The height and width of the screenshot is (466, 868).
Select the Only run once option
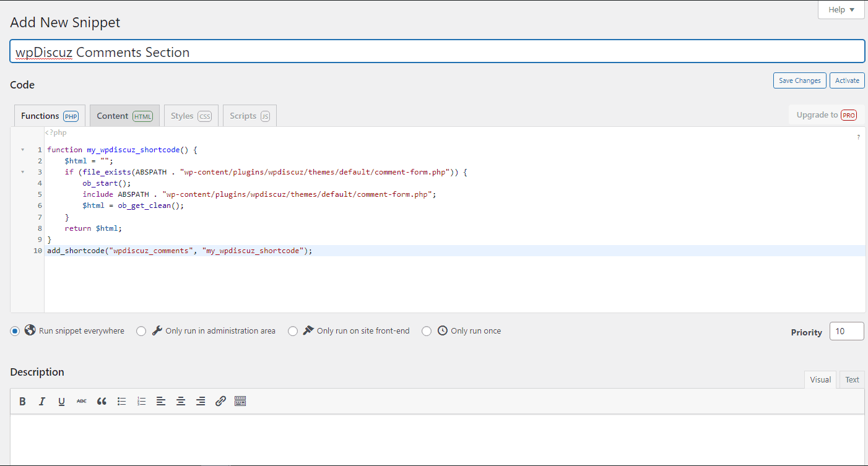[427, 331]
